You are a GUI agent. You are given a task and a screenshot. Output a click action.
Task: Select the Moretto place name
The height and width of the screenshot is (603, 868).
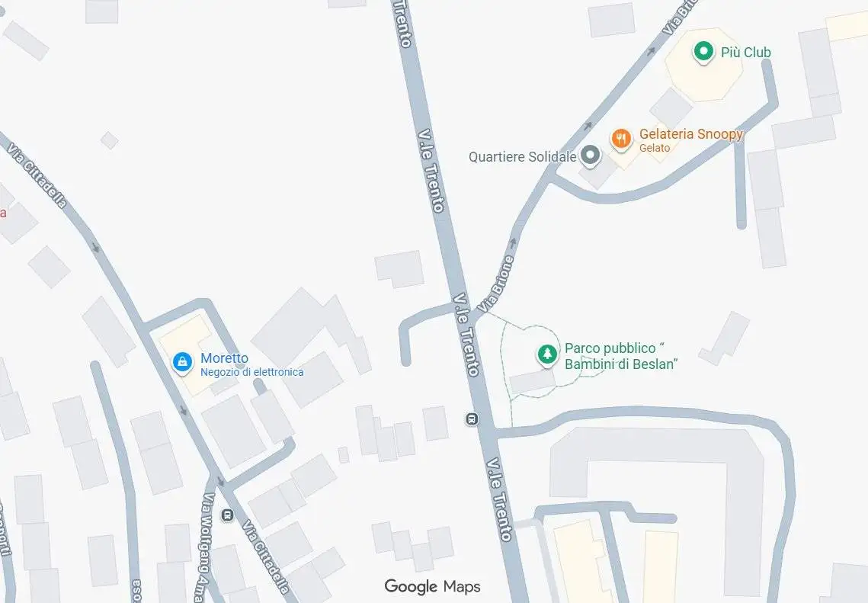(x=224, y=358)
